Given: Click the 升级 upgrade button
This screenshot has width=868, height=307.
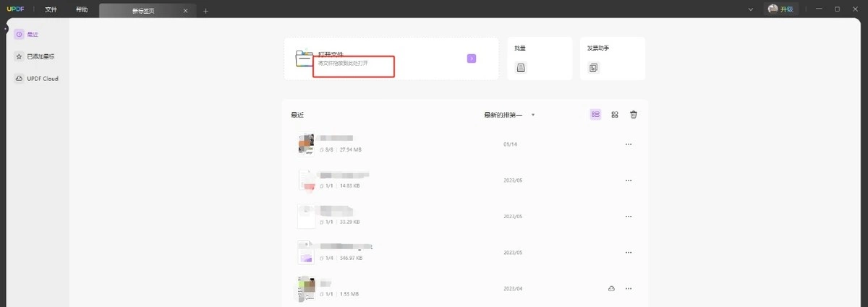Looking at the screenshot, I should pyautogui.click(x=782, y=9).
